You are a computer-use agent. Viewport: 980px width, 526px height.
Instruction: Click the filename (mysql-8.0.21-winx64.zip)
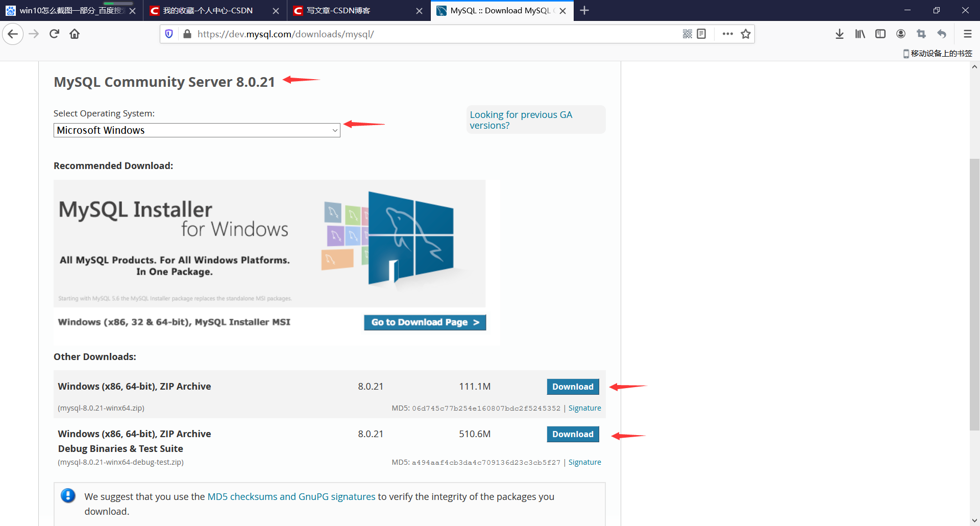pyautogui.click(x=101, y=408)
